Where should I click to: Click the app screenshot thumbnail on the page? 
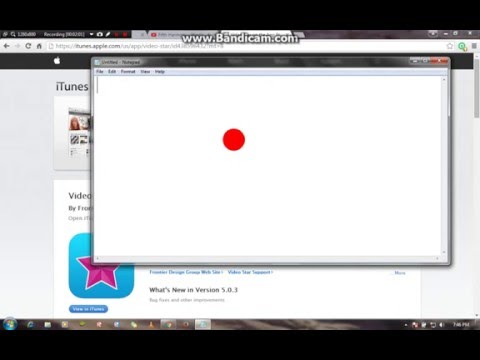(x=79, y=132)
